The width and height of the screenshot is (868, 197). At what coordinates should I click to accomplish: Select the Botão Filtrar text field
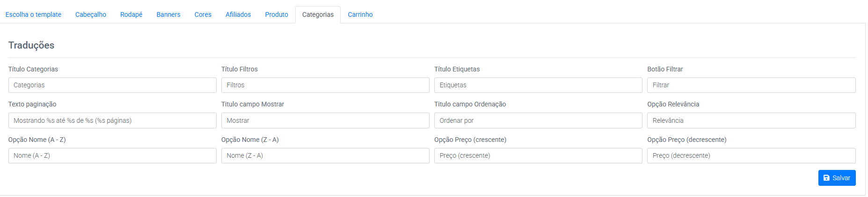(751, 85)
